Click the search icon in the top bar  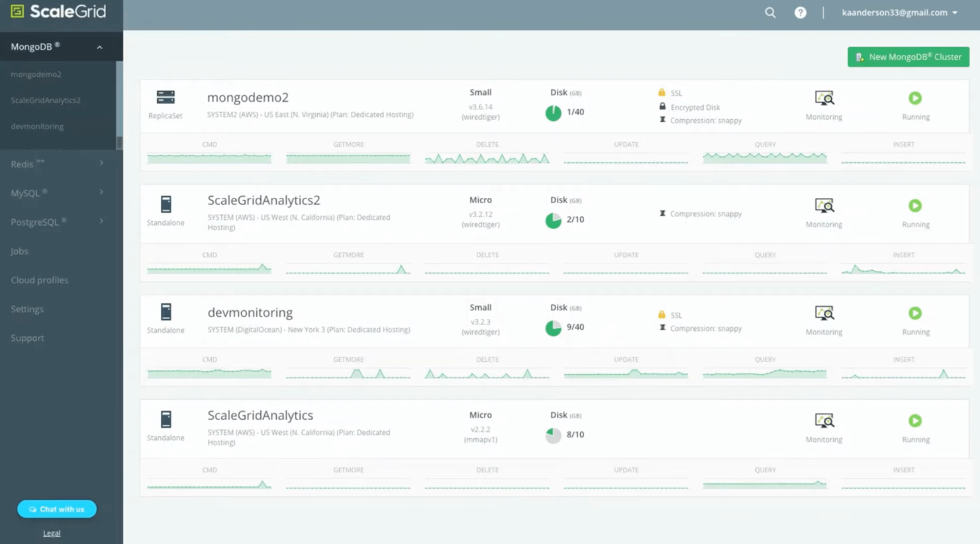click(769, 12)
